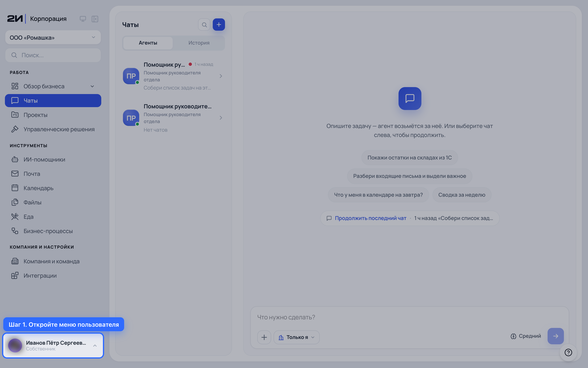This screenshot has height=368, width=588.
Task: Open Компания и команда settings
Action: tap(53, 261)
